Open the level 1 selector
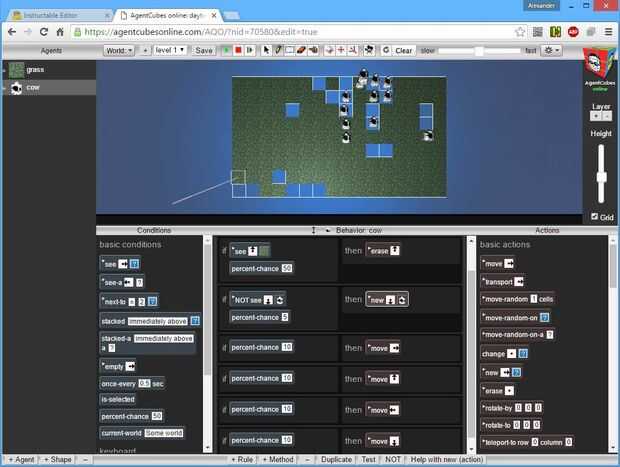 pos(170,50)
